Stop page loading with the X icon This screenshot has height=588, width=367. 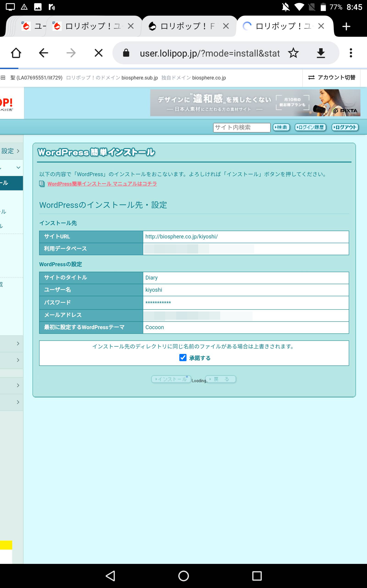pos(99,53)
